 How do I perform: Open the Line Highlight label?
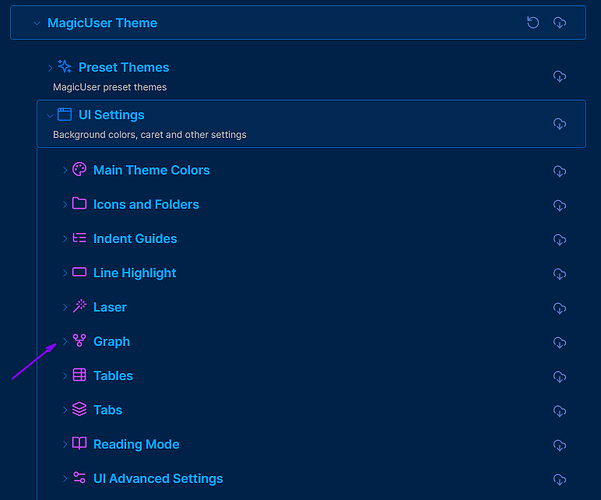pos(135,273)
